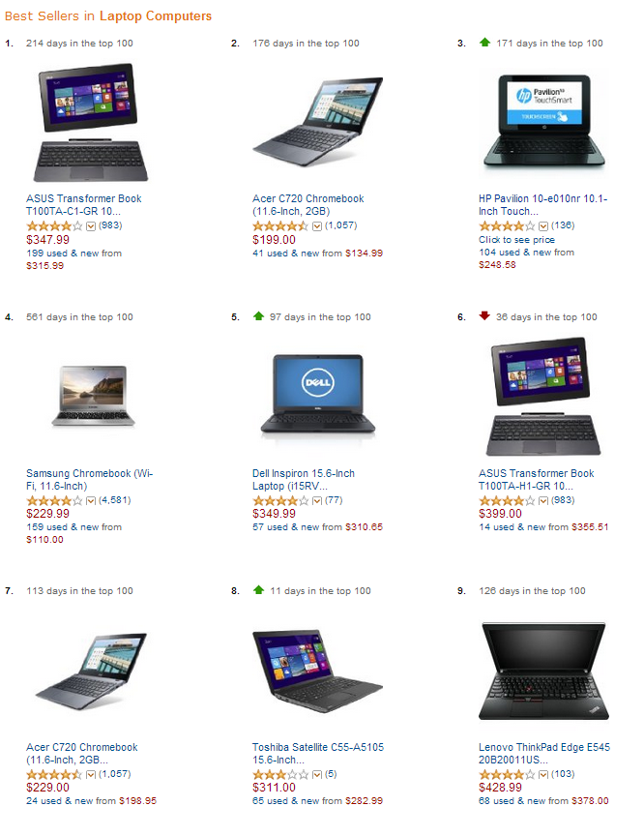The width and height of the screenshot is (644, 836).
Task: Click the green up arrow on item 8
Action: click(258, 589)
